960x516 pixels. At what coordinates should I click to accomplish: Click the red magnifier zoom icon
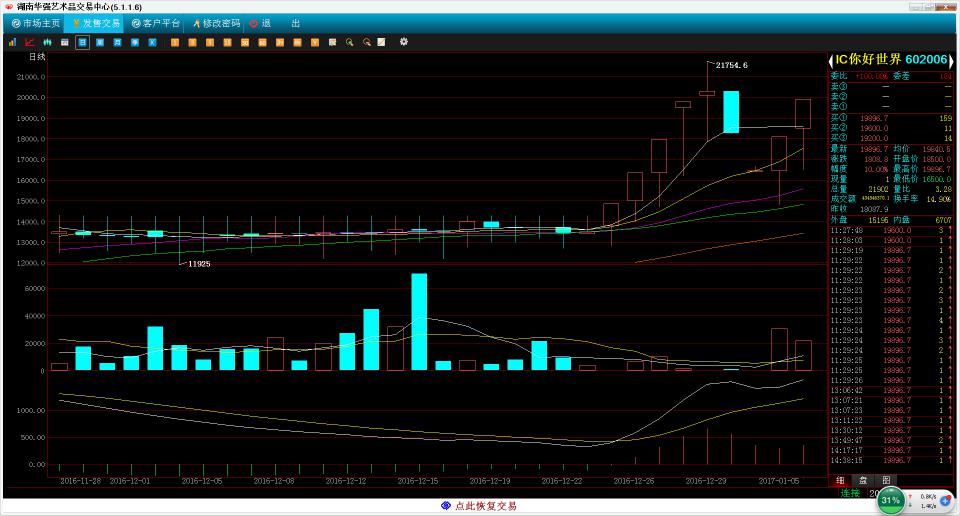tap(367, 42)
